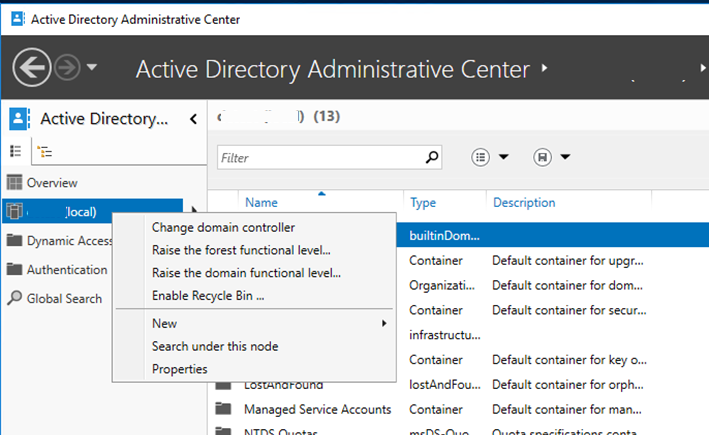Open the saved queries dropdown arrow

565,157
